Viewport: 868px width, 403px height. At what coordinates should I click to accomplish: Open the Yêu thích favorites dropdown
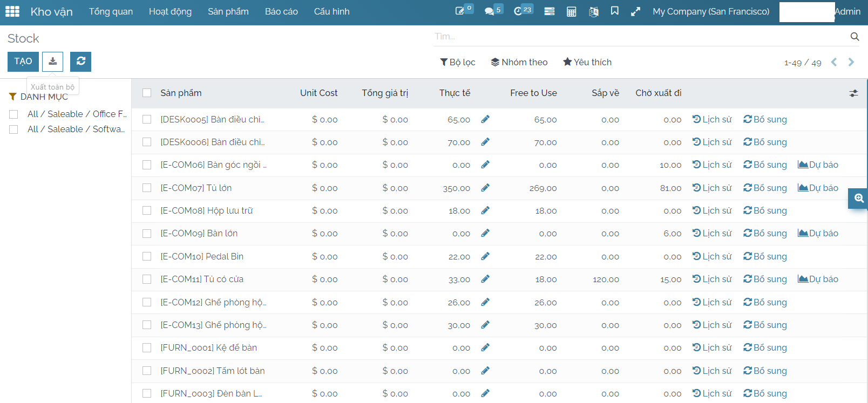(587, 62)
